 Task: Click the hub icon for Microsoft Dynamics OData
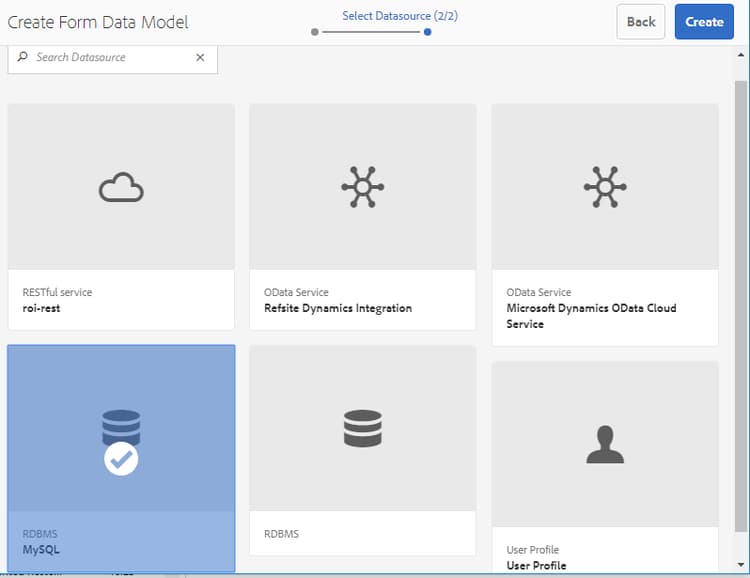[605, 187]
